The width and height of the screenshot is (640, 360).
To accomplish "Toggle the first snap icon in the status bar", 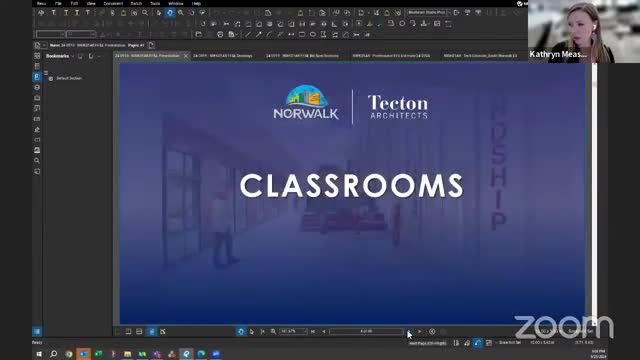I will click(456, 343).
